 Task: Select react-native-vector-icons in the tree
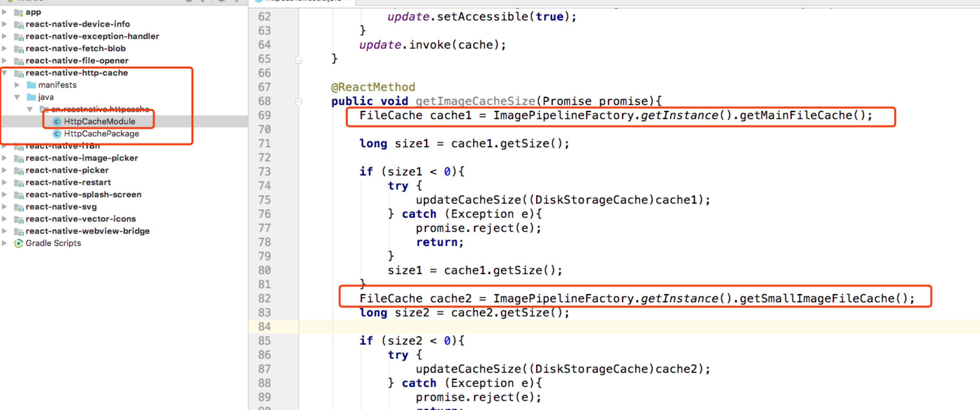tap(81, 219)
